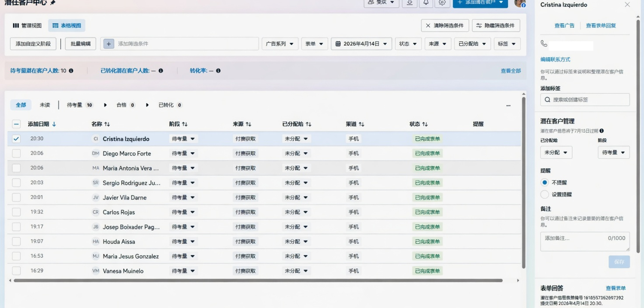Open the more options ellipsis above the table
644x308 pixels.
(508, 106)
